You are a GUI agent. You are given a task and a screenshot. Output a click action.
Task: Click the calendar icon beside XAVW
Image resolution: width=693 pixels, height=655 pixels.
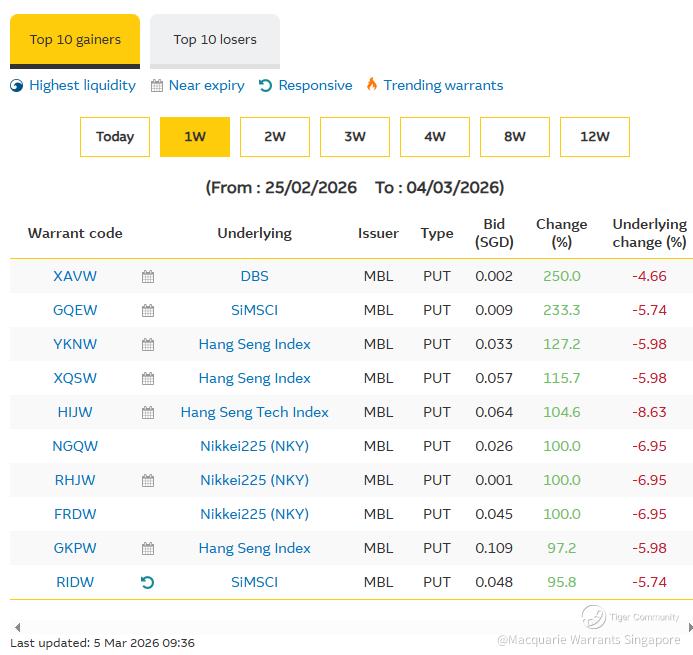click(148, 277)
